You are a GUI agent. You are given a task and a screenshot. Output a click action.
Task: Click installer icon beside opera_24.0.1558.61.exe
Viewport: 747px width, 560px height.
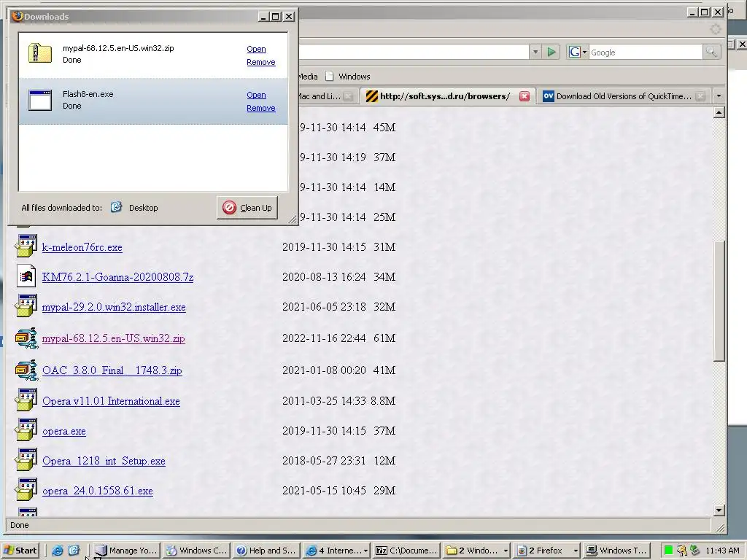26,490
